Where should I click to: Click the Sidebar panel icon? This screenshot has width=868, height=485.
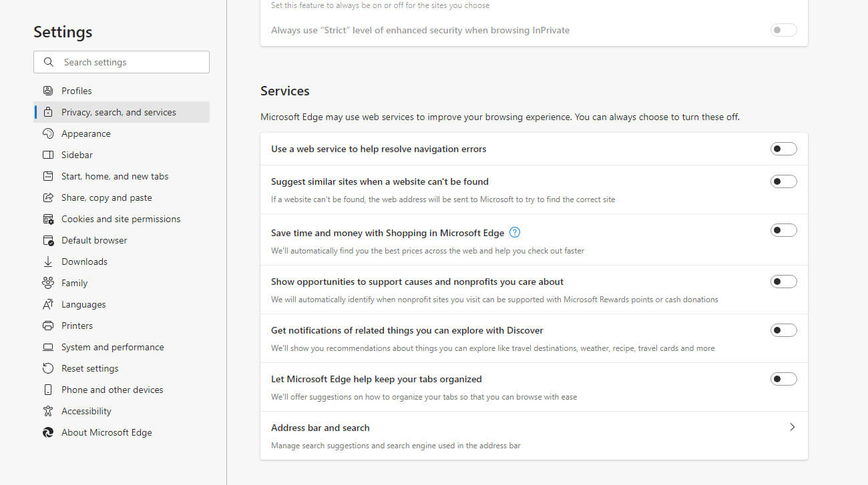[47, 154]
